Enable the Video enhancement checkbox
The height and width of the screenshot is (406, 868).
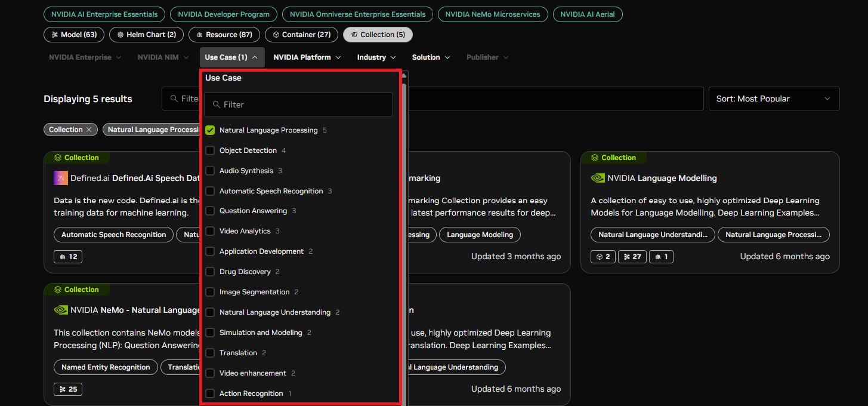210,373
